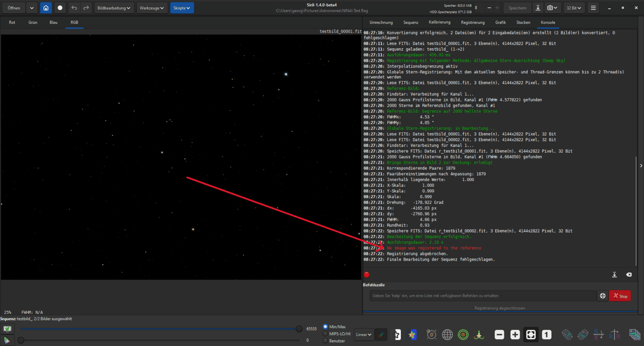Click the globe astrometry icon
This screenshot has width=644, height=346.
pos(447,335)
